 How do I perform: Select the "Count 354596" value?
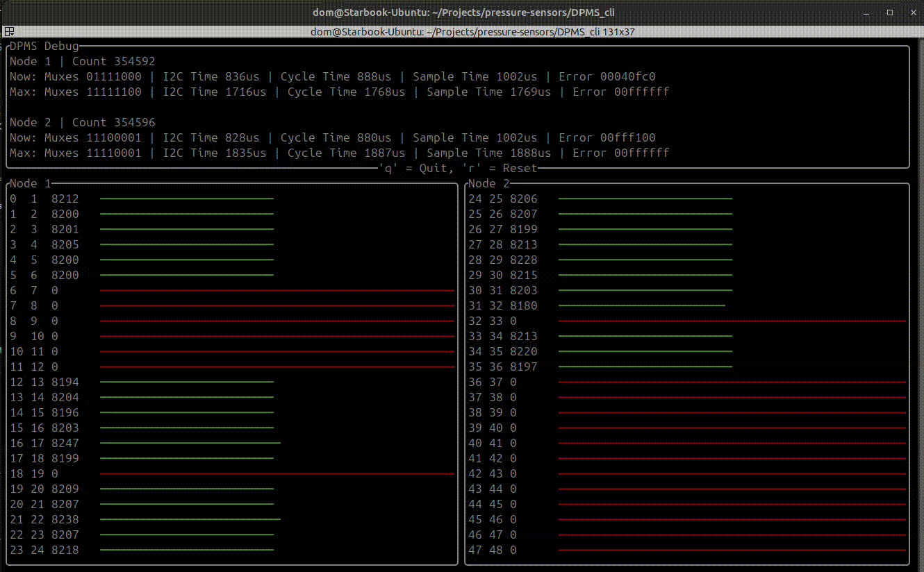[114, 122]
